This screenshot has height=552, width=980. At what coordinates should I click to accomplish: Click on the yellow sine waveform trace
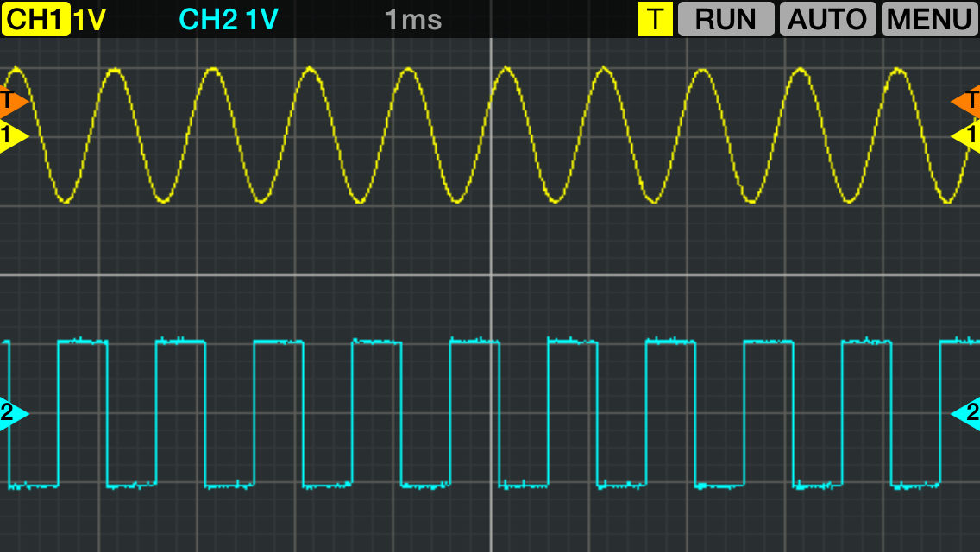(x=114, y=71)
